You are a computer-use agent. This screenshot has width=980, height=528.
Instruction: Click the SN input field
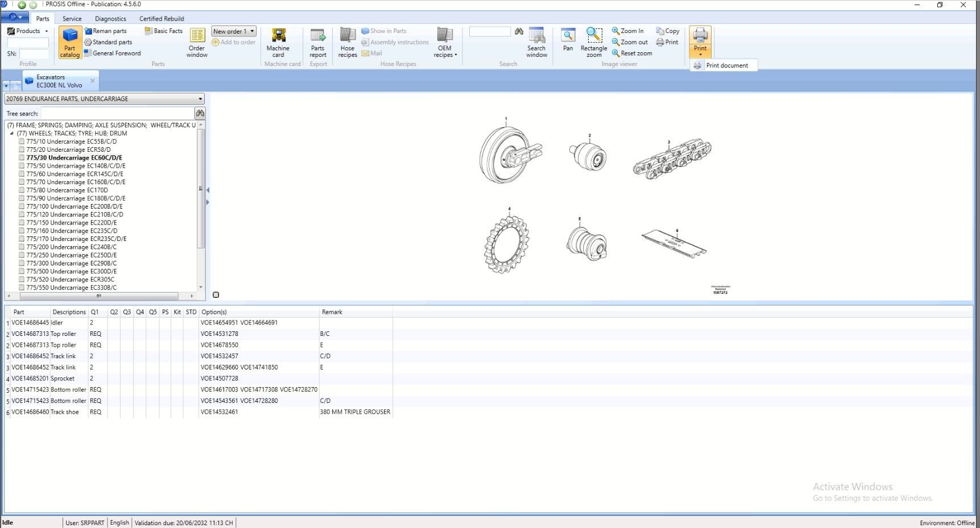(34, 54)
